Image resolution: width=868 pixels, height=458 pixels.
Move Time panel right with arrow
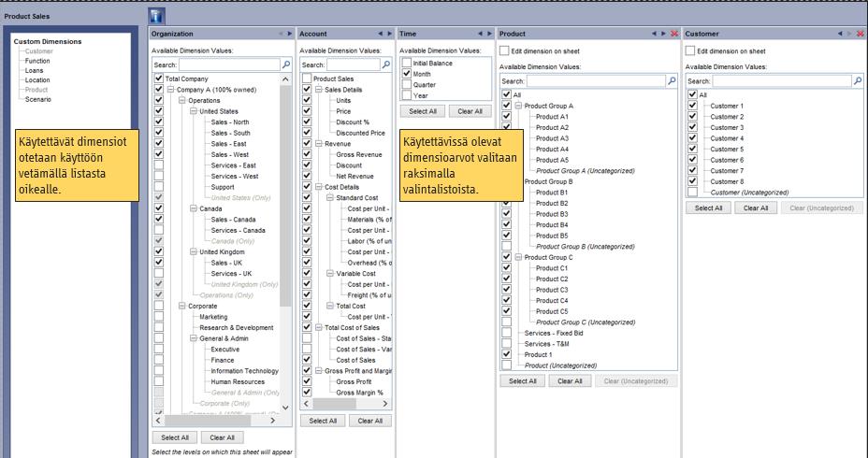pyautogui.click(x=489, y=34)
